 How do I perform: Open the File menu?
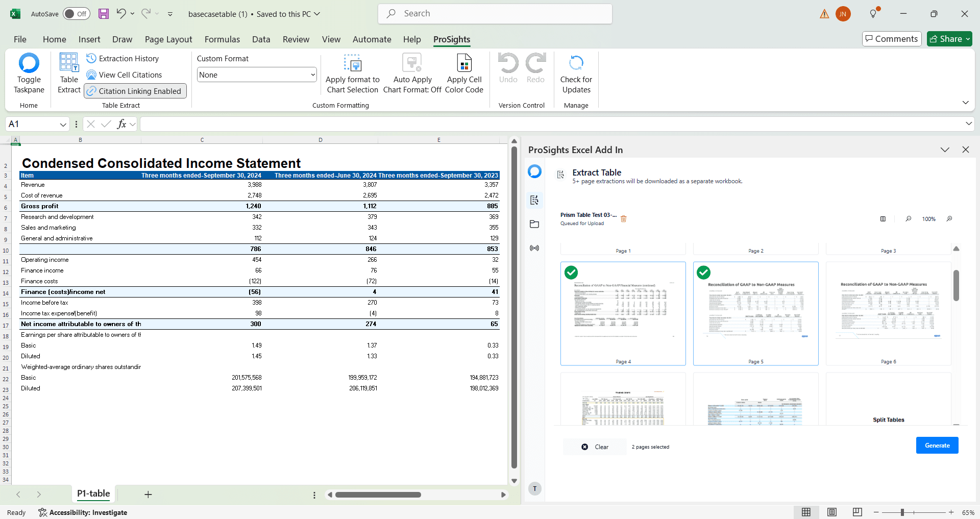[x=20, y=39]
